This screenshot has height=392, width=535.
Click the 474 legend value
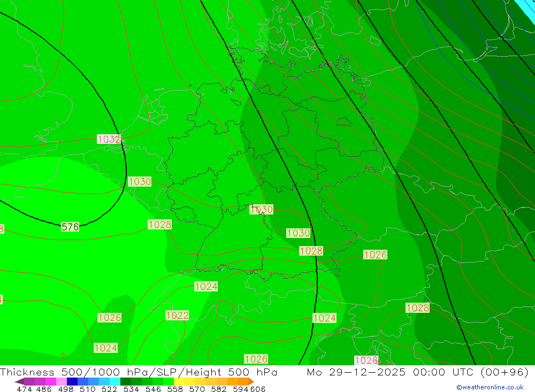pos(25,389)
